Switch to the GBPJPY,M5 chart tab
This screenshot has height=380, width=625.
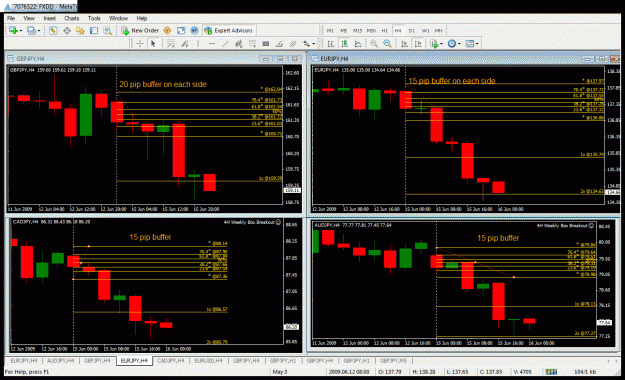[393, 361]
